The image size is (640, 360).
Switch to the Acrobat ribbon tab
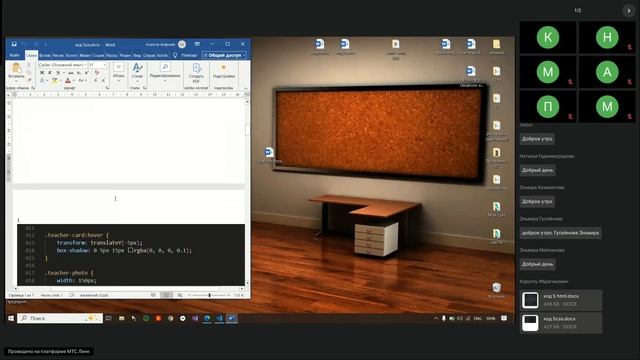(x=162, y=55)
